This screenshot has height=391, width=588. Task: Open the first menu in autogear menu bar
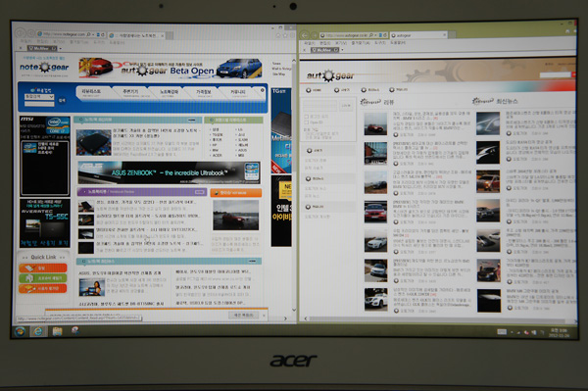point(310,43)
